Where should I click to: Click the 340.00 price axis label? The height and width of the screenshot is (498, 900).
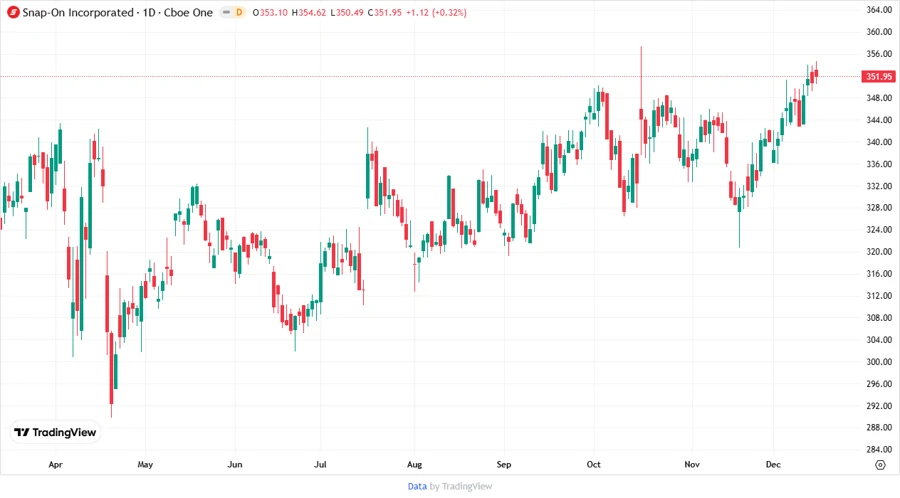[x=879, y=142]
